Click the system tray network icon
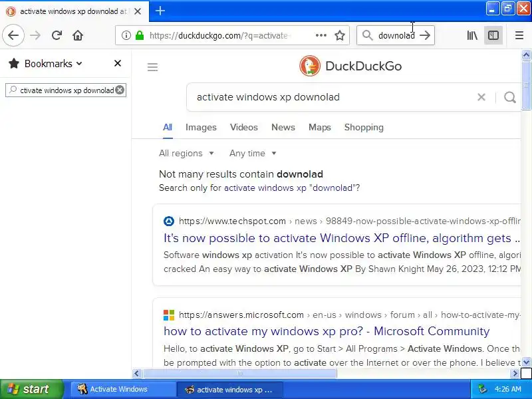Screen dimensions: 532x399 (x=483, y=389)
